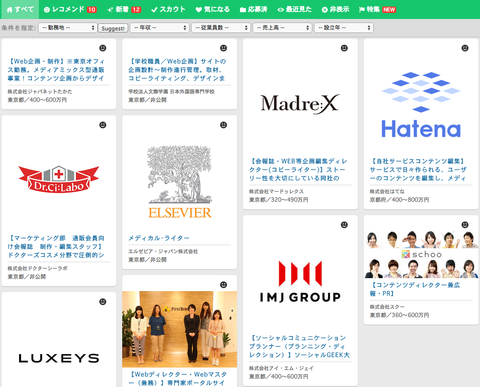Expand the 設立年 dropdown
This screenshot has height=387, width=480.
pyautogui.click(x=344, y=28)
